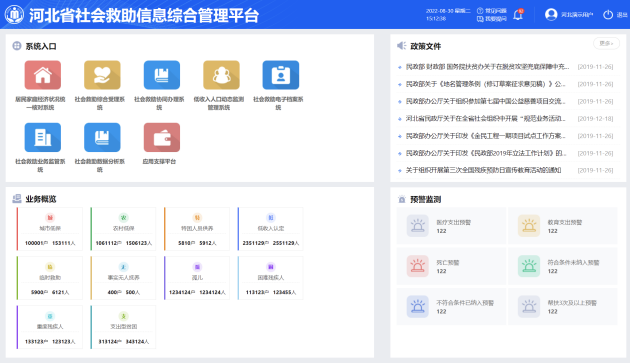
Task: Click the 临时救助 yellow badge icon
Action: click(50, 267)
